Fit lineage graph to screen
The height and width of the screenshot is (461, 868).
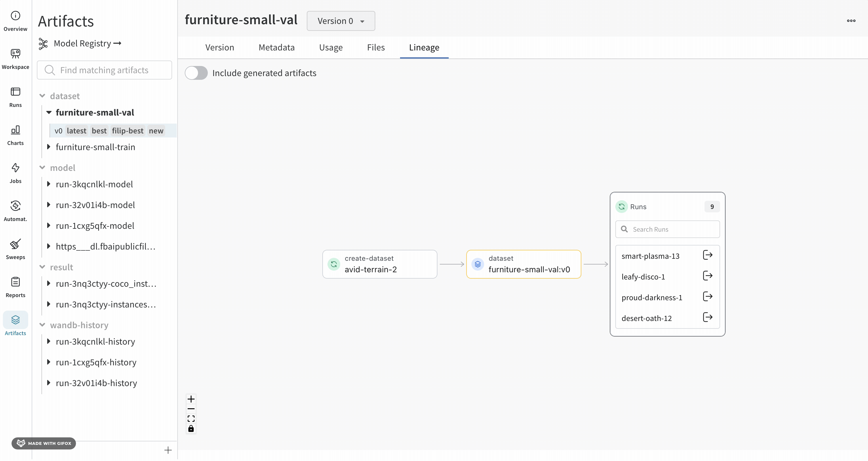pos(191,419)
